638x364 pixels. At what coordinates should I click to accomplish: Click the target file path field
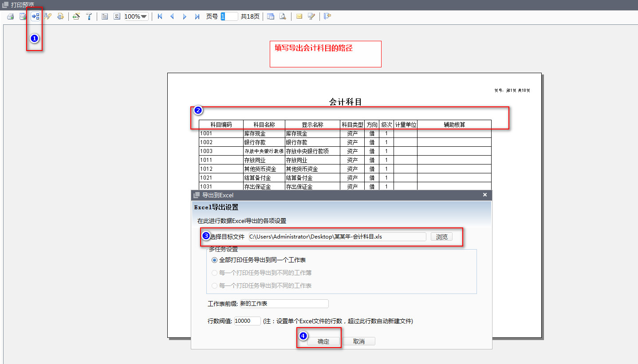pos(337,237)
